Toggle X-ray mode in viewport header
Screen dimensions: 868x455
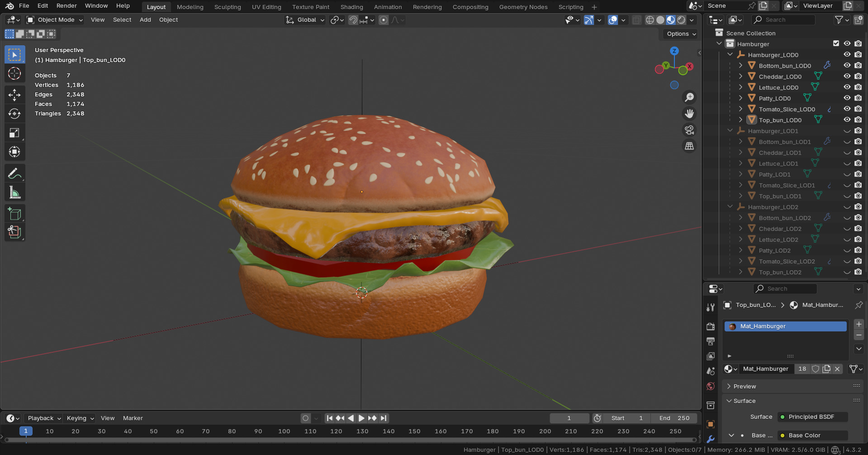click(x=636, y=20)
